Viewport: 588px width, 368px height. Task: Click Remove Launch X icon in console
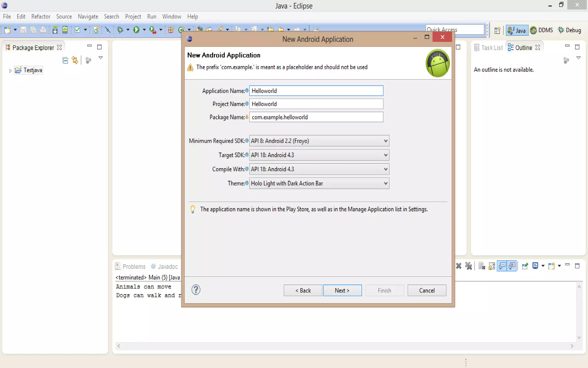tap(459, 266)
